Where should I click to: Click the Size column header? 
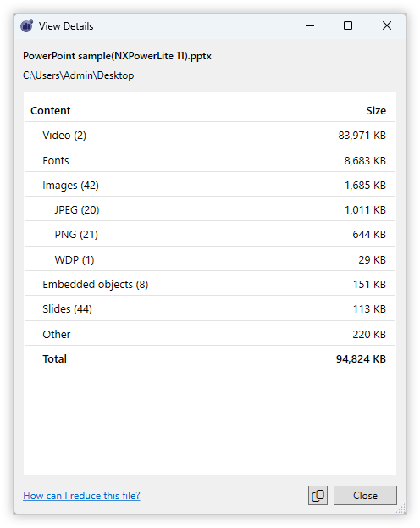tap(376, 110)
